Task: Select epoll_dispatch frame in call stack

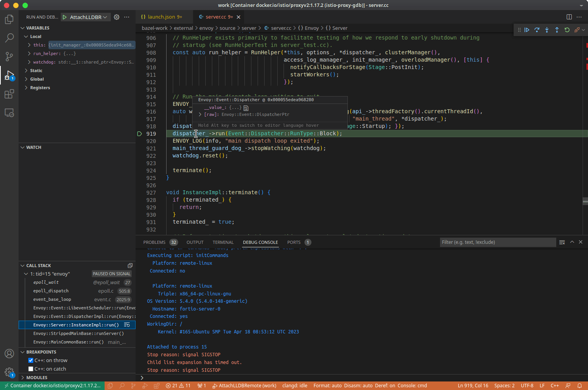Action: point(51,291)
